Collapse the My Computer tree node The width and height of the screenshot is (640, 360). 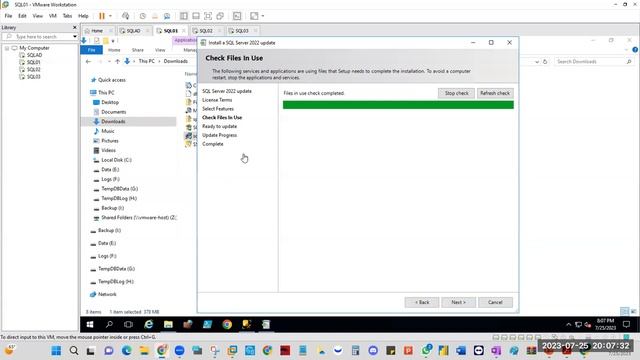click(x=7, y=48)
